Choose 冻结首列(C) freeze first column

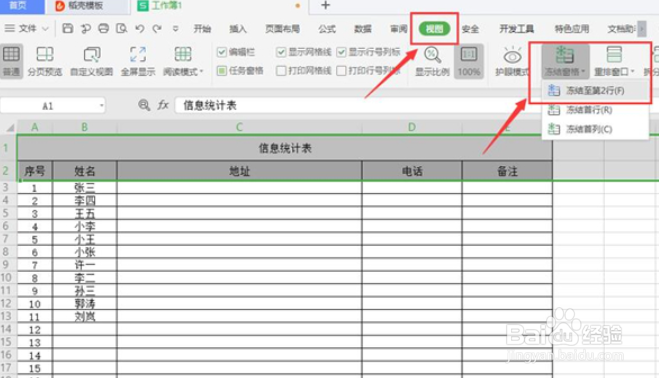[595, 129]
